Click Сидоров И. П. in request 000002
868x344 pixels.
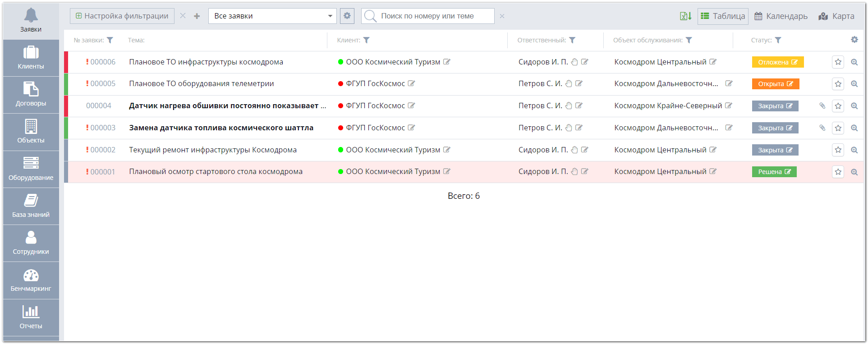(x=543, y=150)
